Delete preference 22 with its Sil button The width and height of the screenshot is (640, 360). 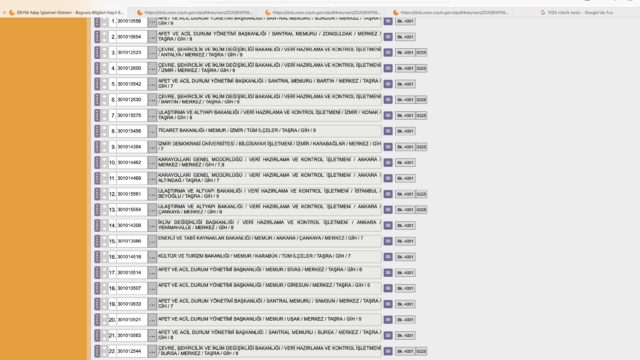388,351
